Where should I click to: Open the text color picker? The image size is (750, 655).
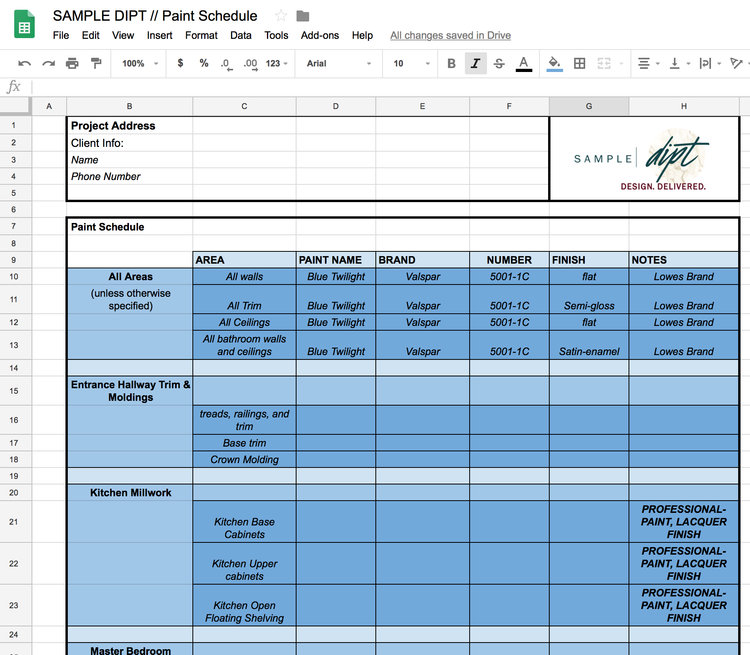[524, 64]
